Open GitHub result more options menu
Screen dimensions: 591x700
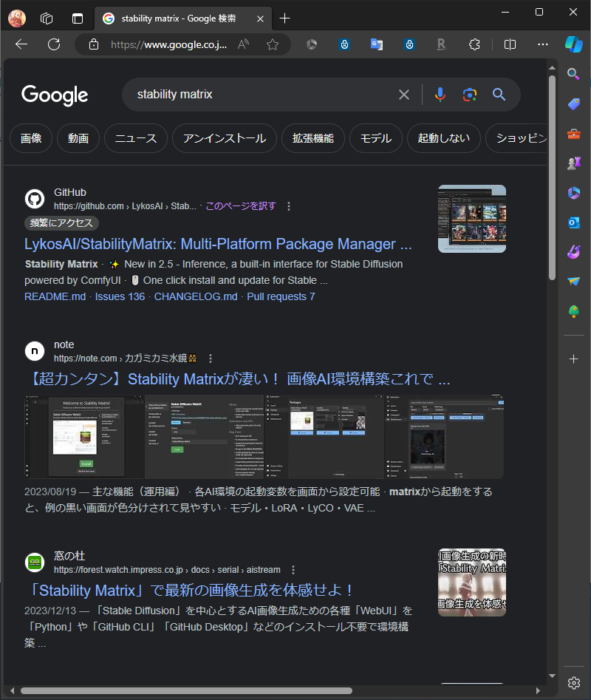[289, 205]
